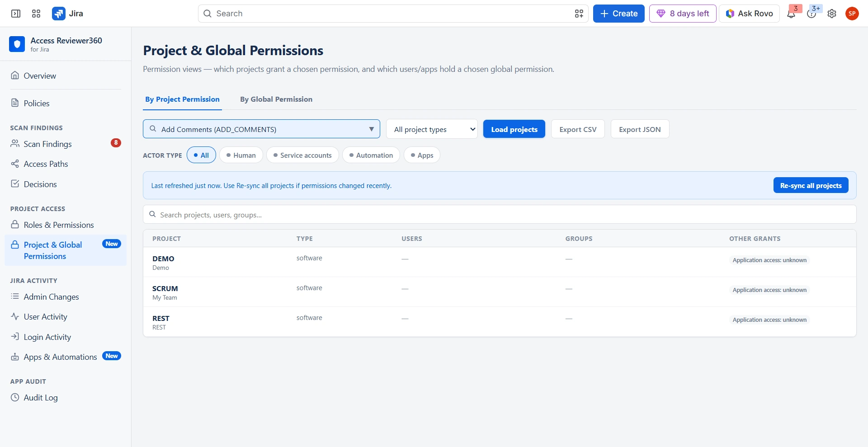Open the notifications bell

(791, 14)
